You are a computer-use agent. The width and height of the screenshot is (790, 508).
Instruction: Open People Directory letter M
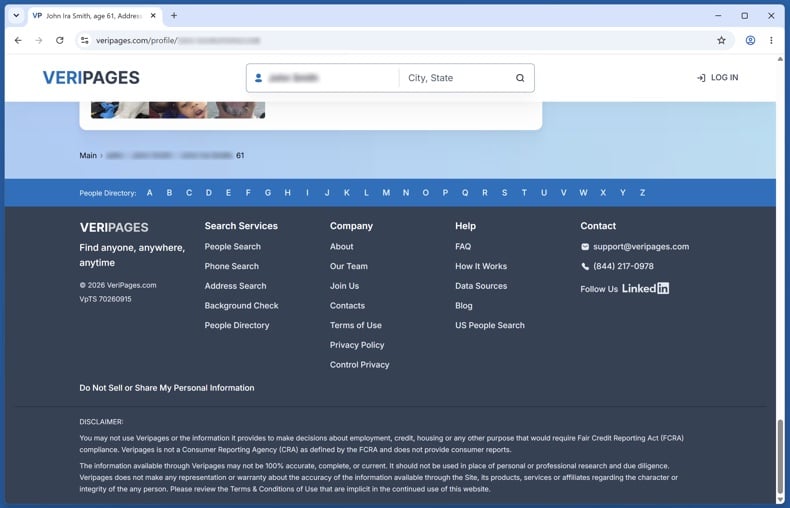point(386,193)
